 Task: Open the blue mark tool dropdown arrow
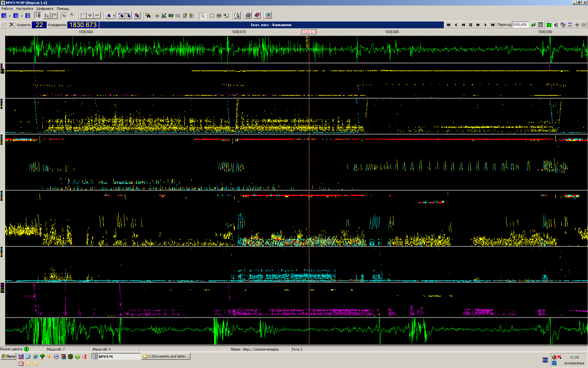pos(114,16)
